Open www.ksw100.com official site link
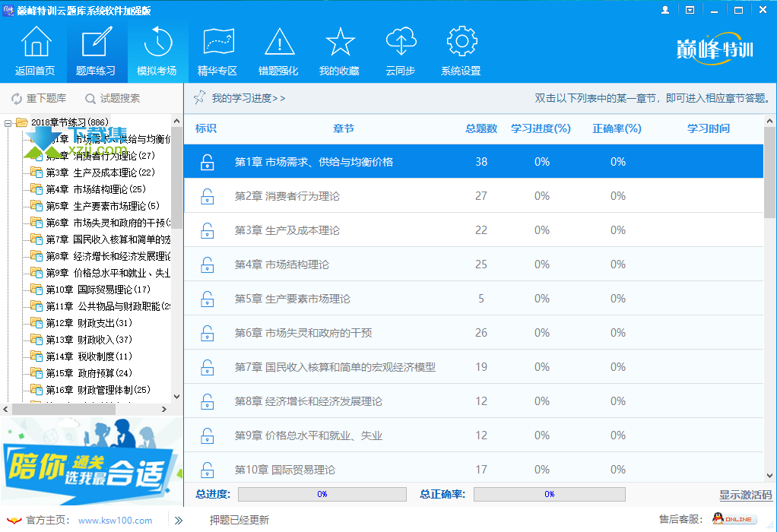This screenshot has height=532, width=777. click(x=115, y=521)
